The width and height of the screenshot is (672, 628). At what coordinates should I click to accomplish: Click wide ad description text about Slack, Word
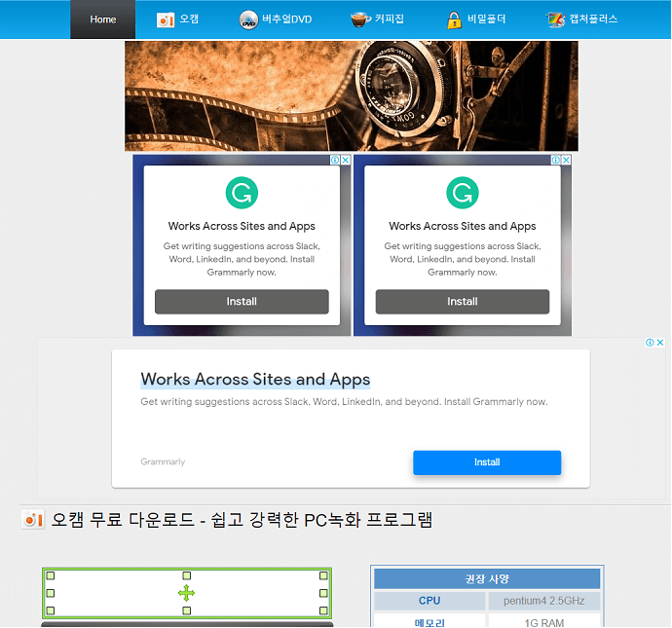point(344,402)
